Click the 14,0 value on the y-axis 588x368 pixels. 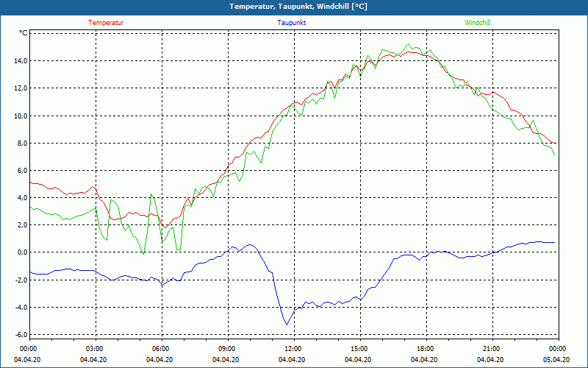[x=21, y=61]
